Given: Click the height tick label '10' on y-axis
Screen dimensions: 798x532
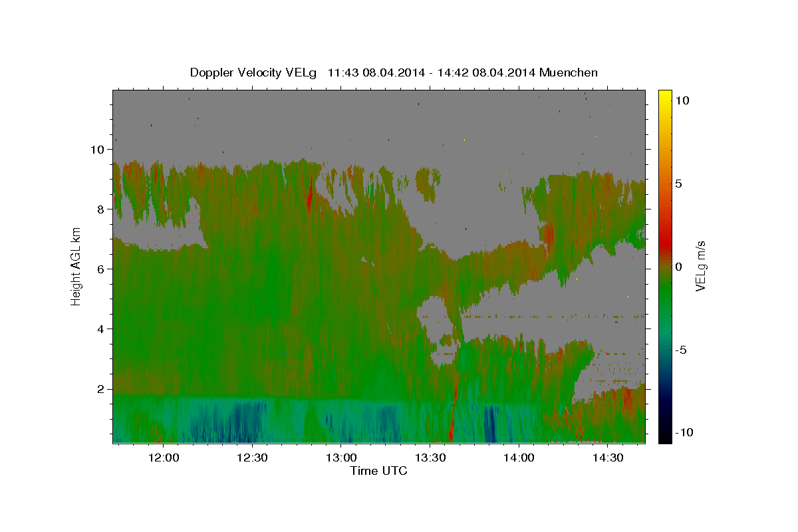Looking at the screenshot, I should (x=99, y=149).
